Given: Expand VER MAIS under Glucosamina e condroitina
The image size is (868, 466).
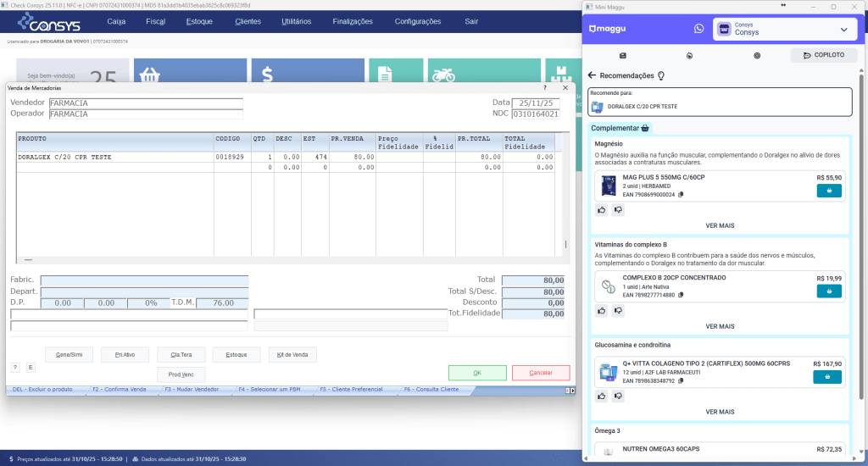Looking at the screenshot, I should [x=720, y=412].
